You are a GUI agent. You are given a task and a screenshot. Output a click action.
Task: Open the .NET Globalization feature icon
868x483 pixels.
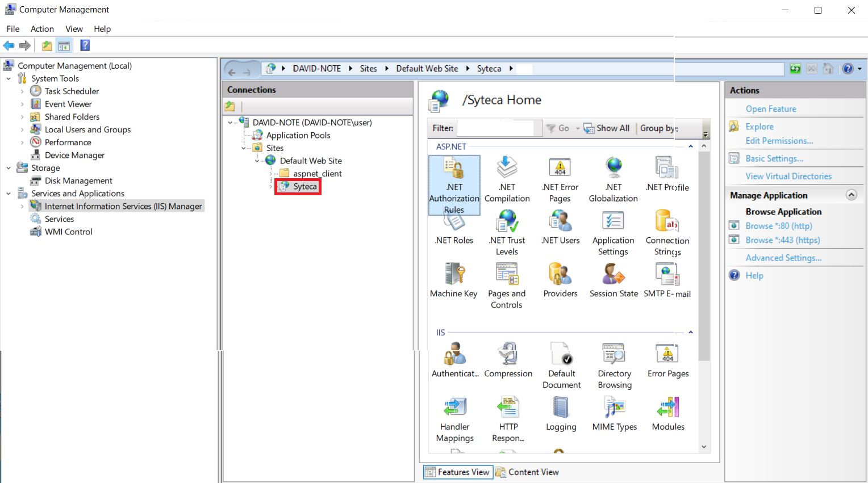tap(614, 168)
